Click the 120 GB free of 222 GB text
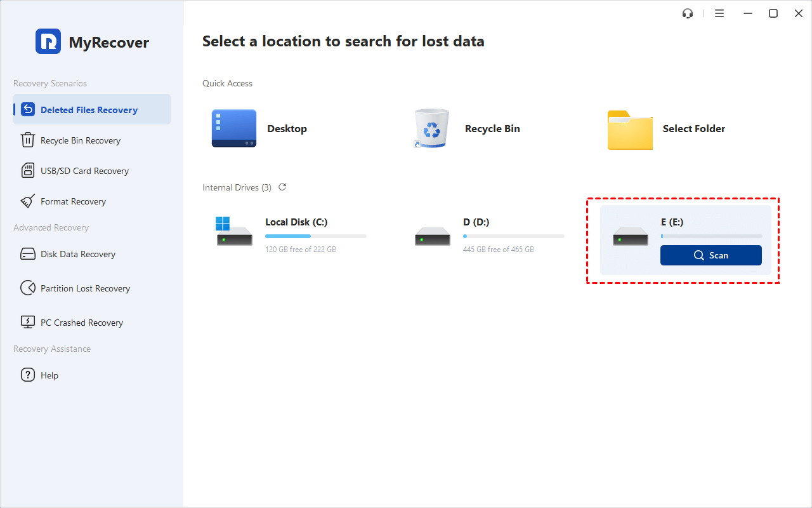The height and width of the screenshot is (508, 812). (301, 250)
